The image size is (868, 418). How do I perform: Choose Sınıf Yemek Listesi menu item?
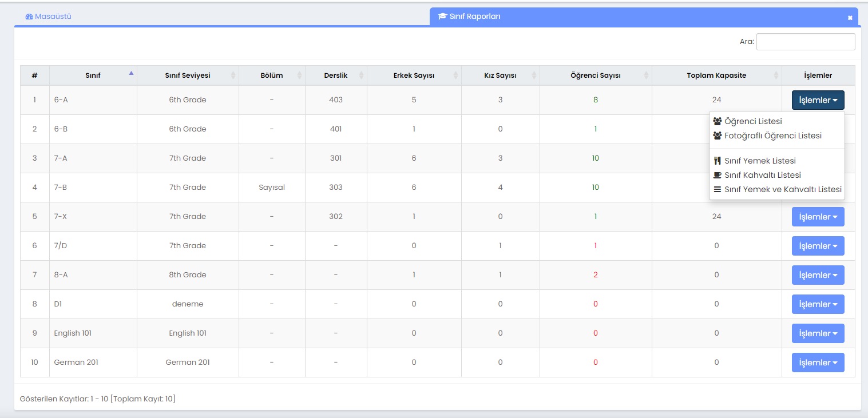776,161
